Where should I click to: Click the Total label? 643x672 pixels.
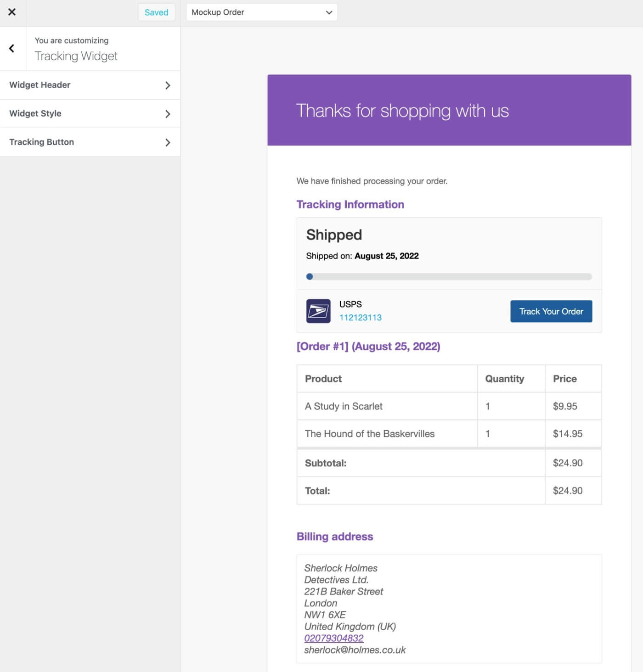[x=317, y=491]
